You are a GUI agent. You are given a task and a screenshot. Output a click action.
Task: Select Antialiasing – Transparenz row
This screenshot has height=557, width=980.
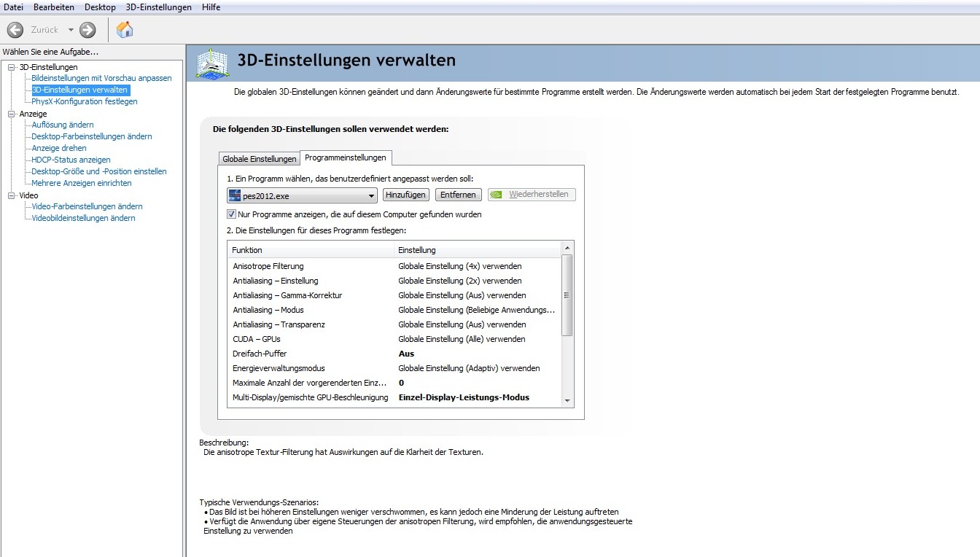tap(394, 324)
